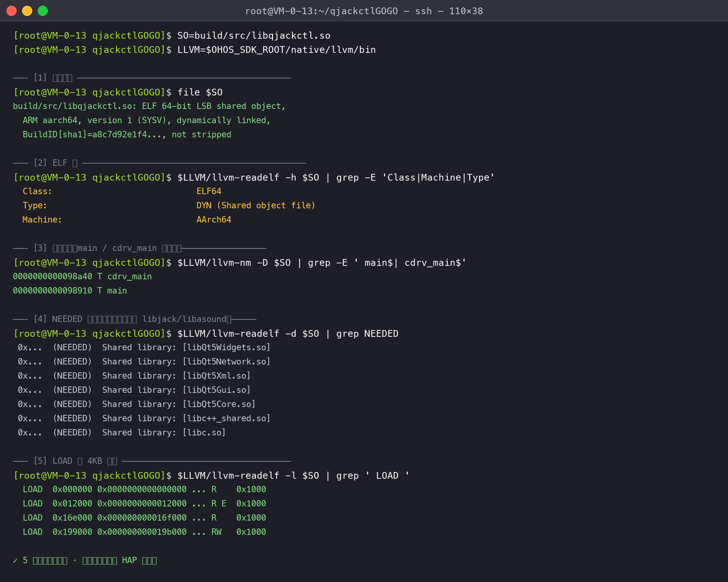Click the 'Type:' label
This screenshot has height=582, width=728.
[x=35, y=205]
